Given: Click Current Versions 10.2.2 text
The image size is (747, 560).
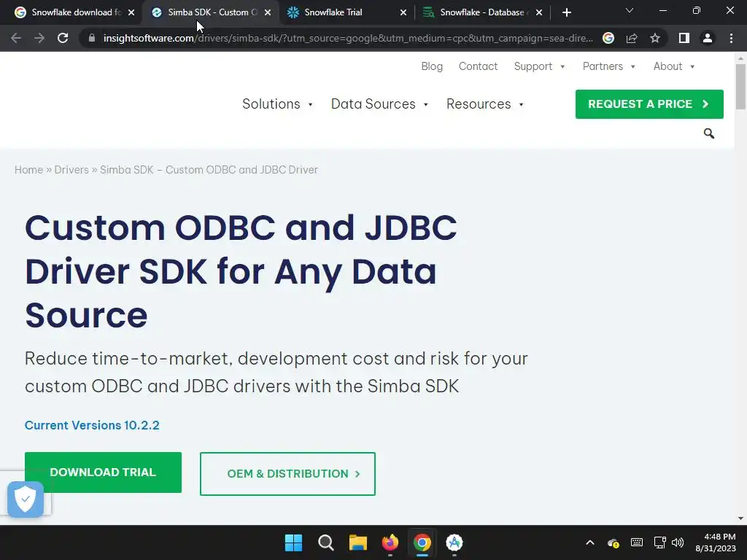Looking at the screenshot, I should click(92, 425).
